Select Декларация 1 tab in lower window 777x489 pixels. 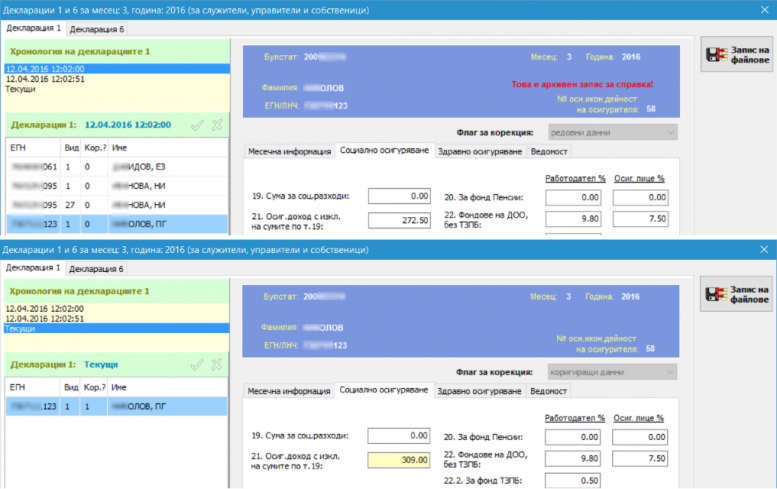pos(33,268)
